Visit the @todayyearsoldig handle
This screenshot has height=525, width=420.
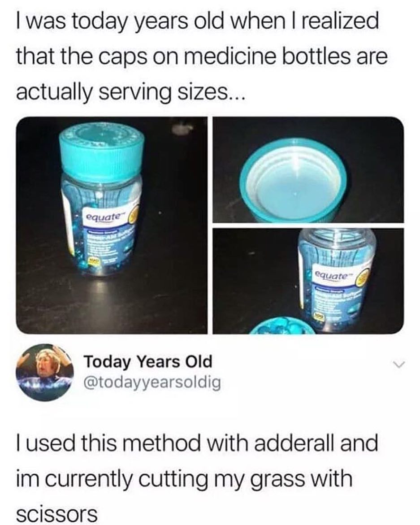tap(152, 382)
